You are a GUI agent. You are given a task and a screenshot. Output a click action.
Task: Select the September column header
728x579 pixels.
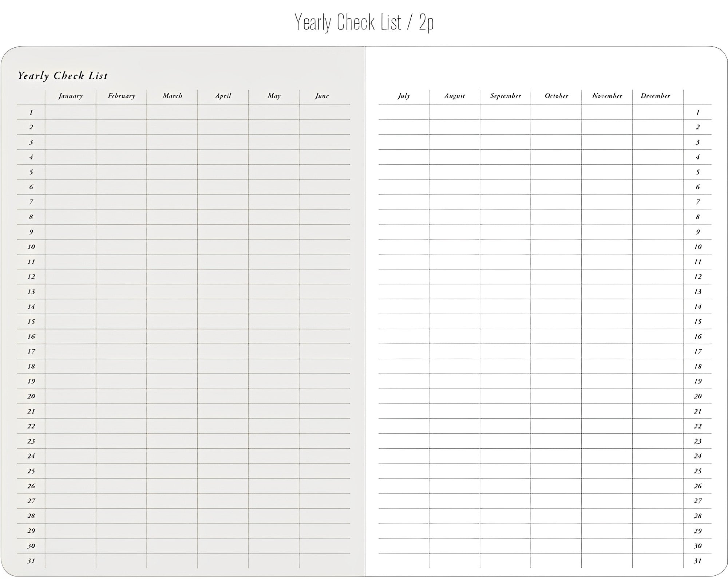(x=505, y=96)
